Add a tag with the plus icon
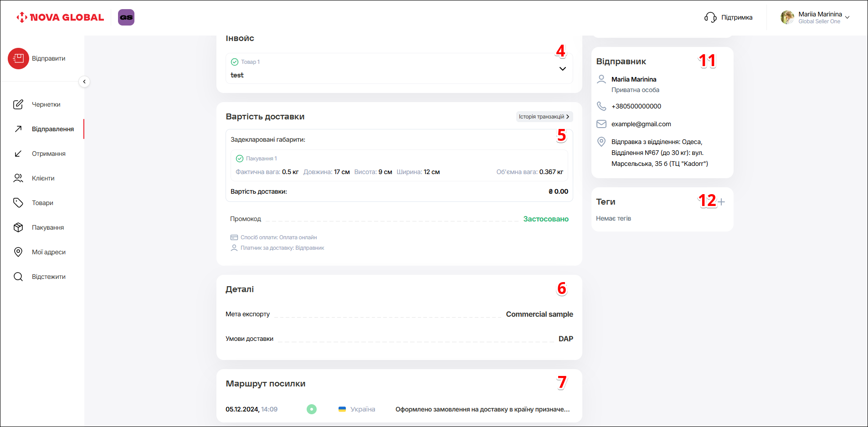Image resolution: width=868 pixels, height=427 pixels. (721, 202)
